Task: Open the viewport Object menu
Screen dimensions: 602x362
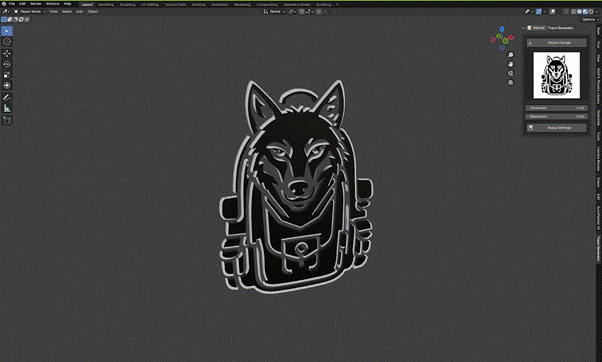Action: [x=93, y=12]
